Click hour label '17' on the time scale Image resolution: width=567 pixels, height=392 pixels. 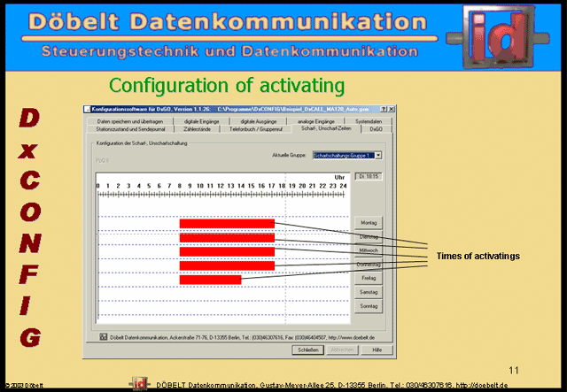[272, 186]
